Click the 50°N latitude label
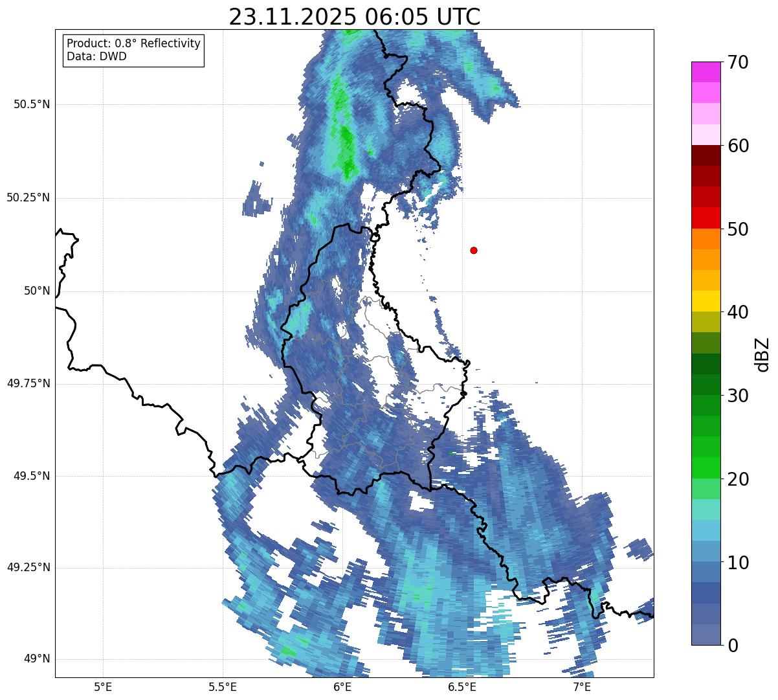Viewport: 778px width, 700px height. (x=36, y=291)
